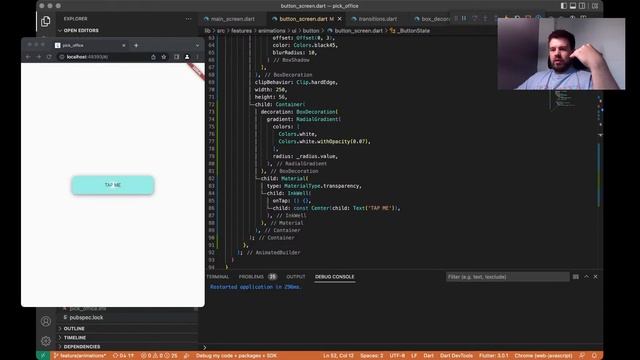Open the OUTPUT panel tab
The height and width of the screenshot is (360, 640).
(x=296, y=277)
